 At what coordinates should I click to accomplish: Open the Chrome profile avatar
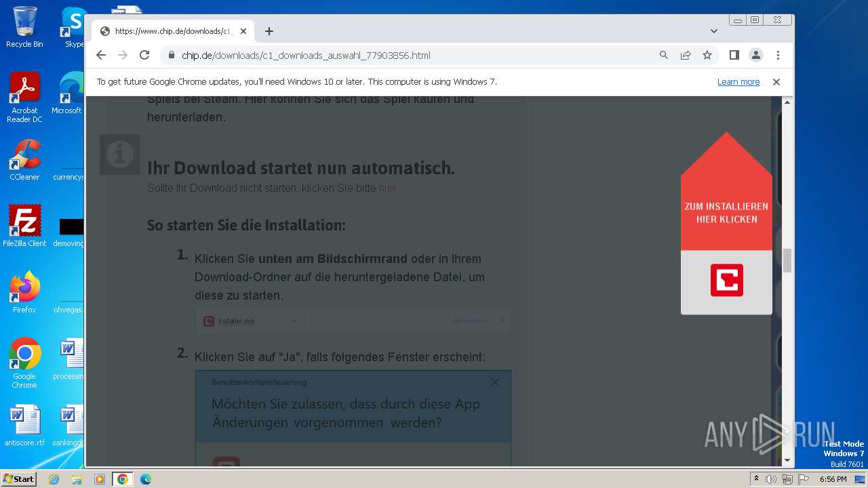[x=755, y=55]
